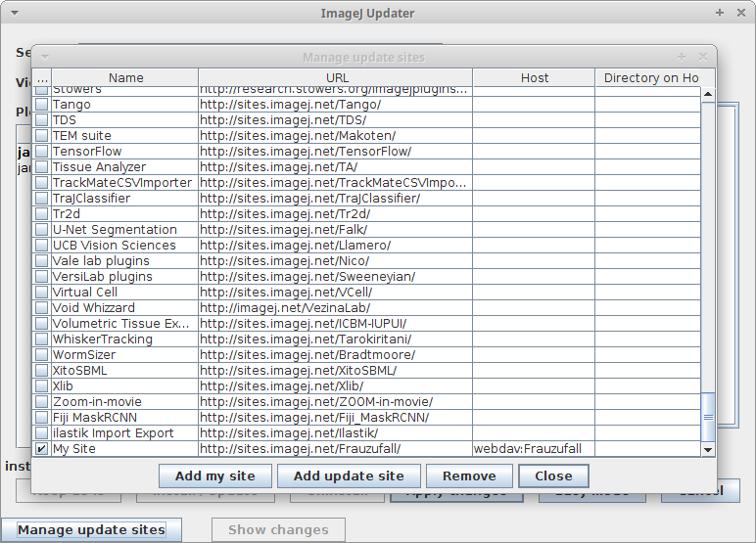Check the UCB Vision Sciences checkbox

point(42,246)
